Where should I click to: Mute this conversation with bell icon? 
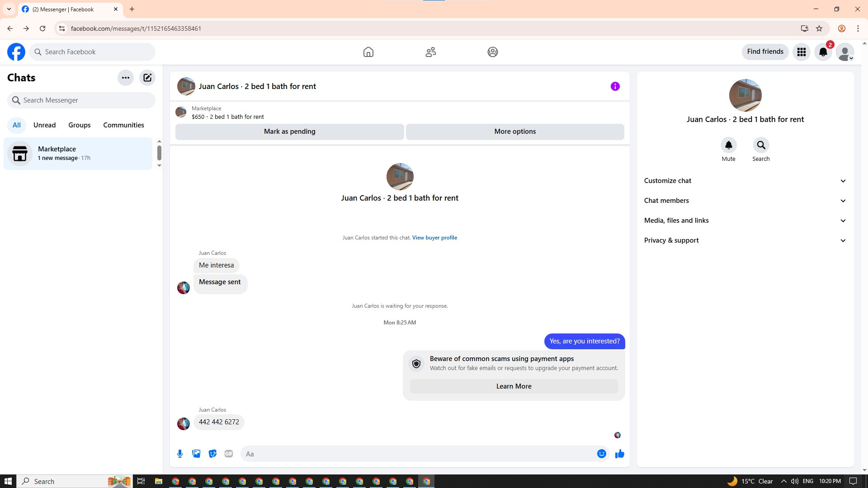729,145
